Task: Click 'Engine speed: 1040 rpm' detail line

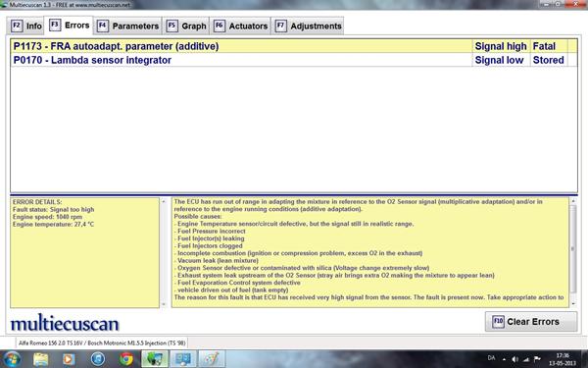Action: click(47, 217)
